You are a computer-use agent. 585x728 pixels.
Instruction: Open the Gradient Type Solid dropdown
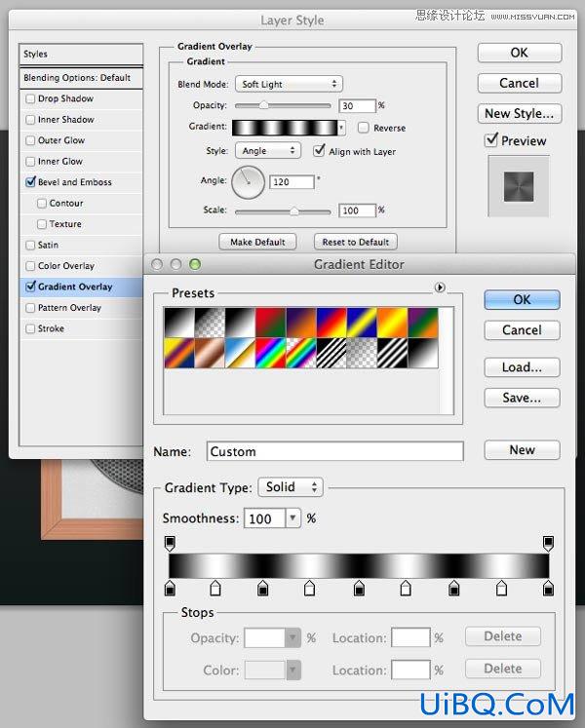point(291,487)
